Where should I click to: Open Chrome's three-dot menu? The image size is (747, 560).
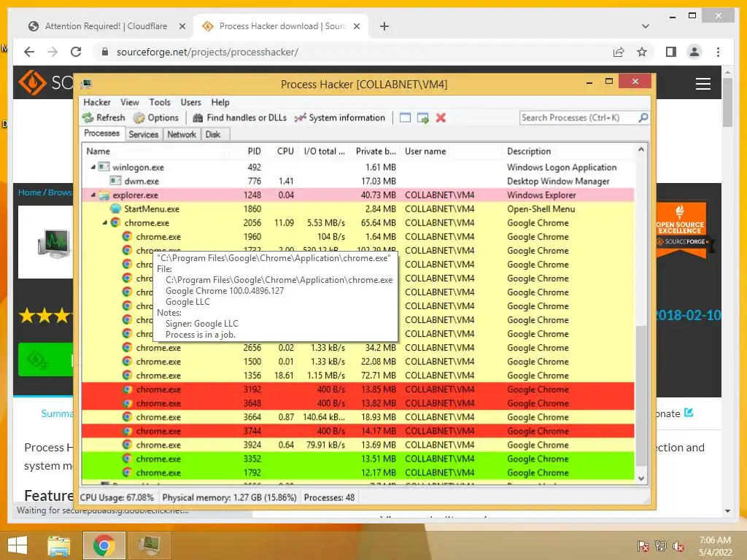coord(718,52)
